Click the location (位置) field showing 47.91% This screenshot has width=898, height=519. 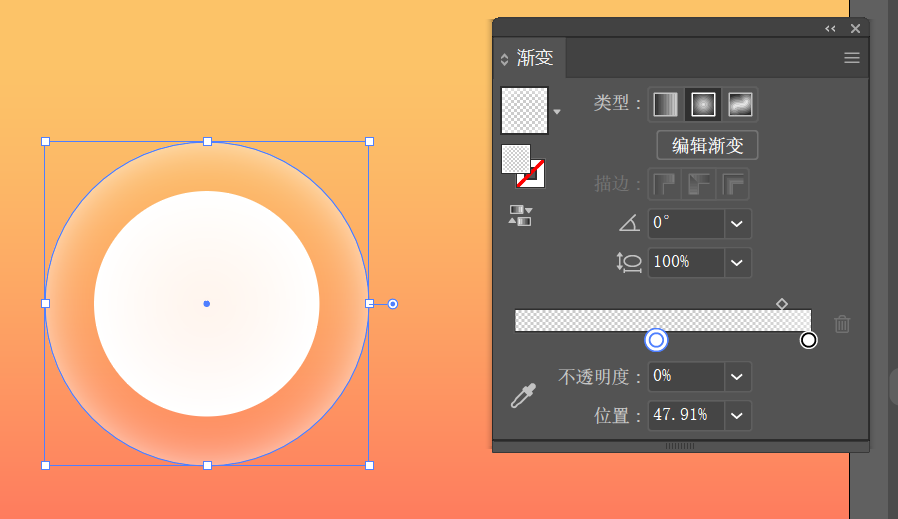point(686,415)
